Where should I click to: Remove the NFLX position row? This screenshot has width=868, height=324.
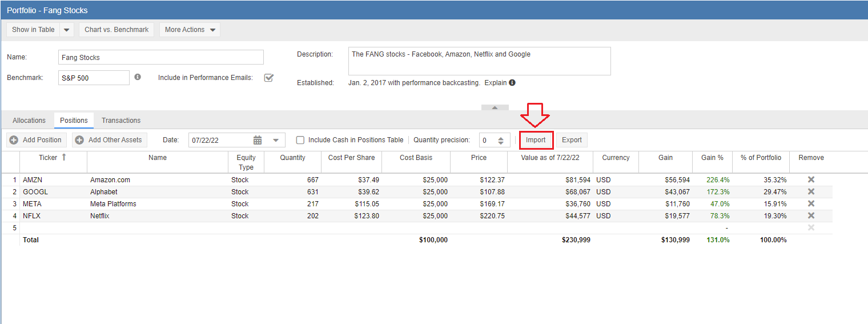(811, 215)
